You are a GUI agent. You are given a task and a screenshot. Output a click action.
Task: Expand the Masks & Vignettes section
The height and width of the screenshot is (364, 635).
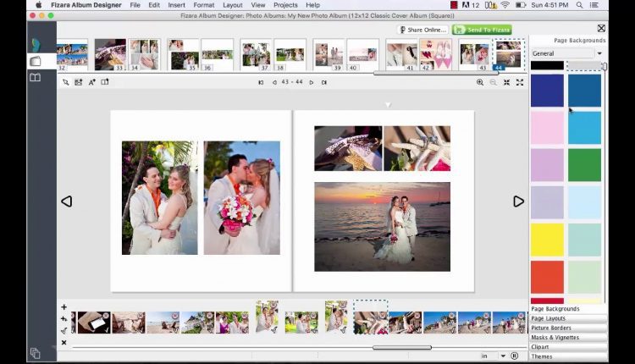[x=567, y=337]
